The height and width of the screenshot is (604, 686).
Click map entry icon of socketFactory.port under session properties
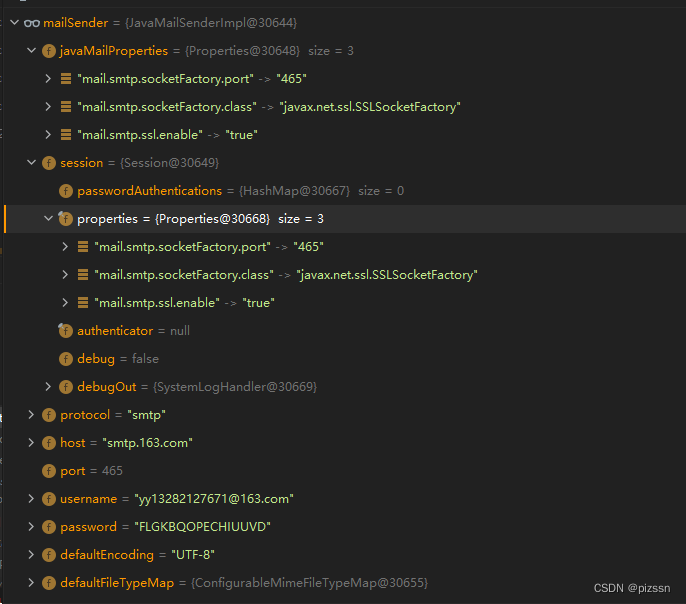click(83, 247)
